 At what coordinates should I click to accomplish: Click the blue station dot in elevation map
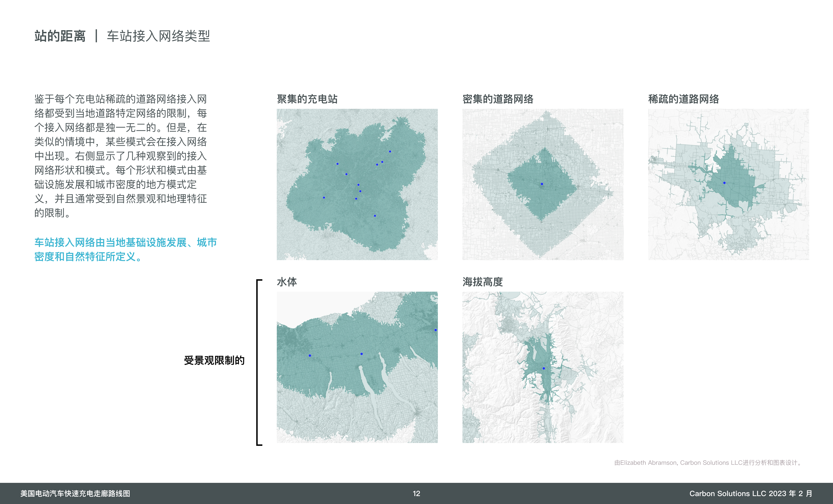pos(544,368)
